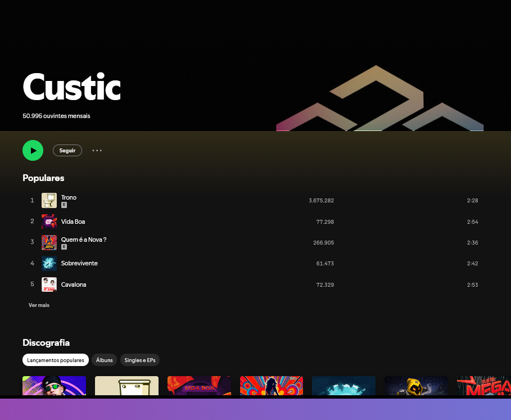Click the Populares section heading
Screen dimensions: 511x420
[43, 178]
